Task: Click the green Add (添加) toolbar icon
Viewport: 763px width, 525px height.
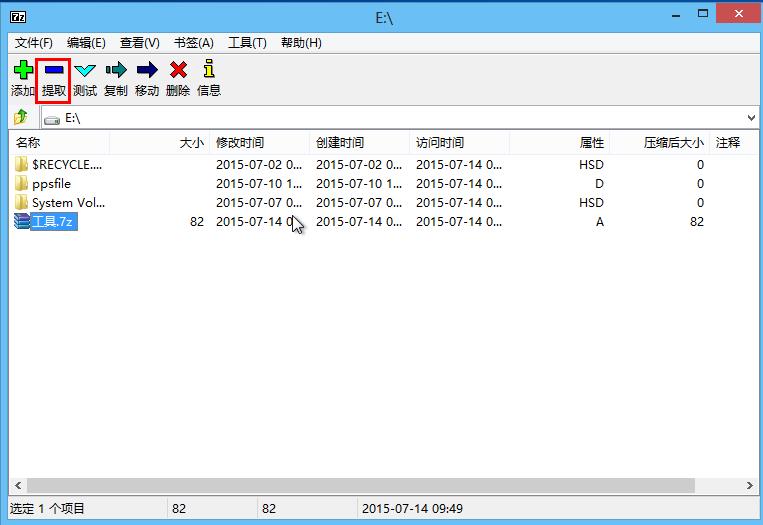Action: point(23,70)
